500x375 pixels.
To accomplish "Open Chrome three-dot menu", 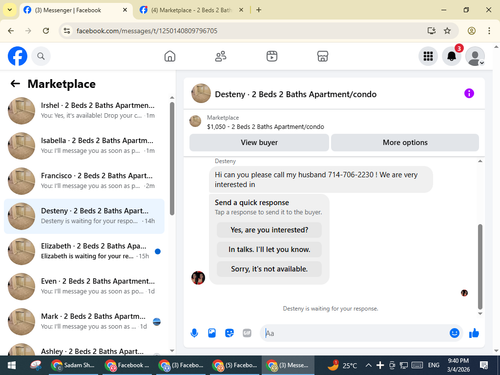I will pos(489,31).
